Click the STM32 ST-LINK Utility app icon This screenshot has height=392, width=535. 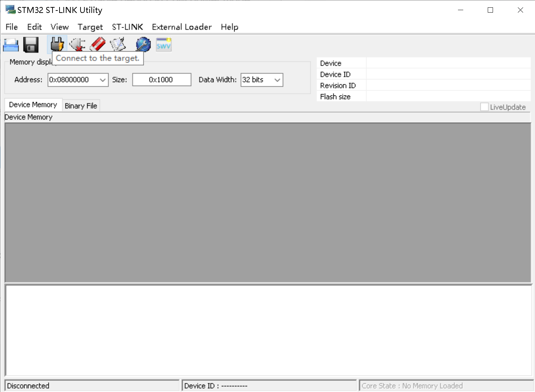point(11,9)
